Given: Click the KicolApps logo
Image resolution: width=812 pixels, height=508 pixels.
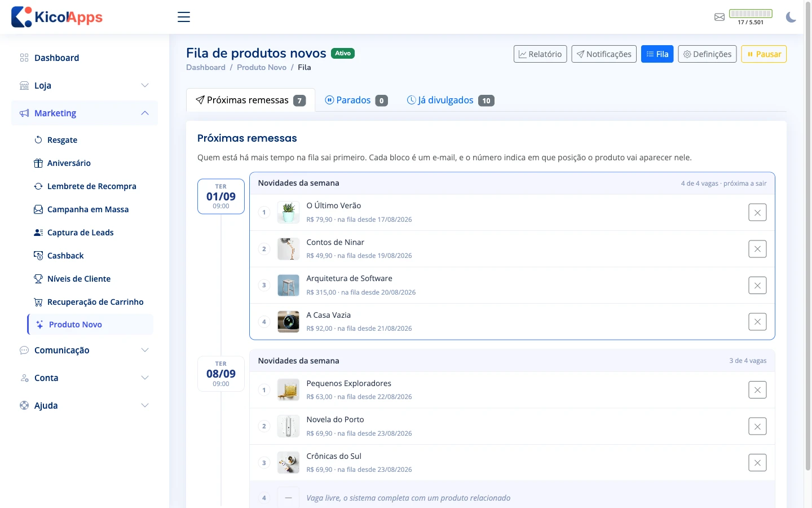Looking at the screenshot, I should (x=57, y=17).
